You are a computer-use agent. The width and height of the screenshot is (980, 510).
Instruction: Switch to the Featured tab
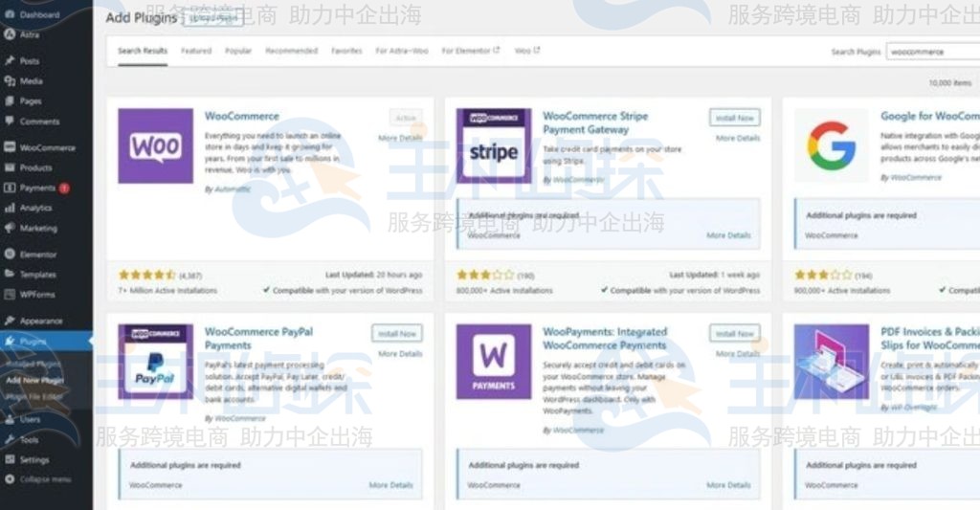point(196,51)
